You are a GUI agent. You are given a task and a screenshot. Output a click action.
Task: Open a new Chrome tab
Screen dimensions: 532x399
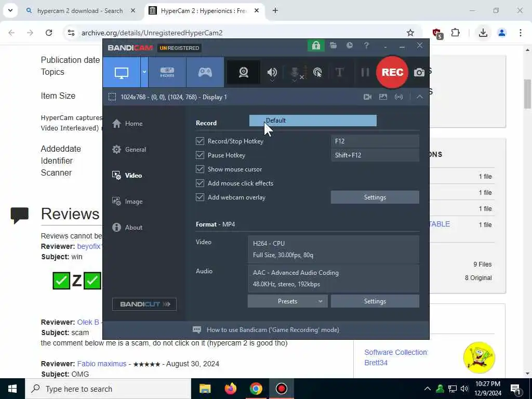click(x=275, y=11)
